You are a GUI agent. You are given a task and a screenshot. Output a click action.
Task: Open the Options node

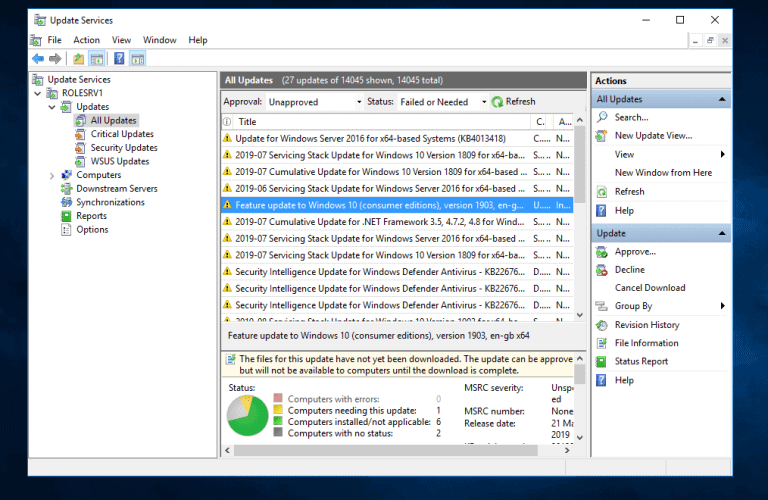[x=92, y=230]
